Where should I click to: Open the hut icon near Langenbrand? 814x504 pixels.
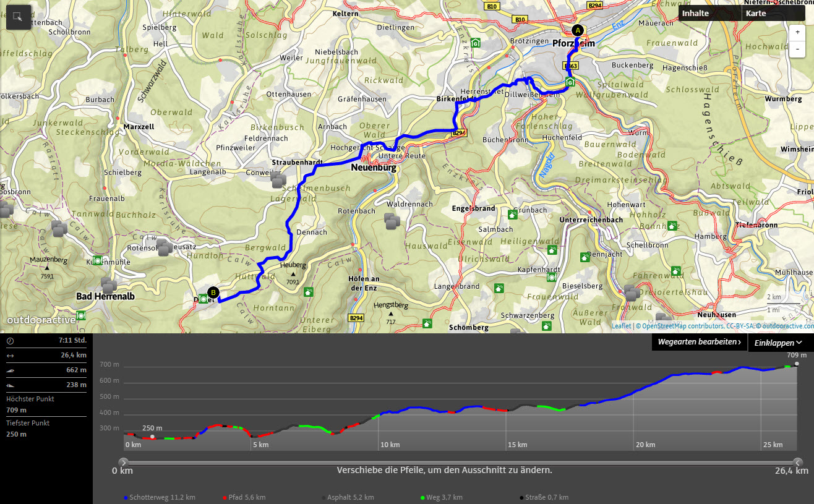[x=499, y=288]
